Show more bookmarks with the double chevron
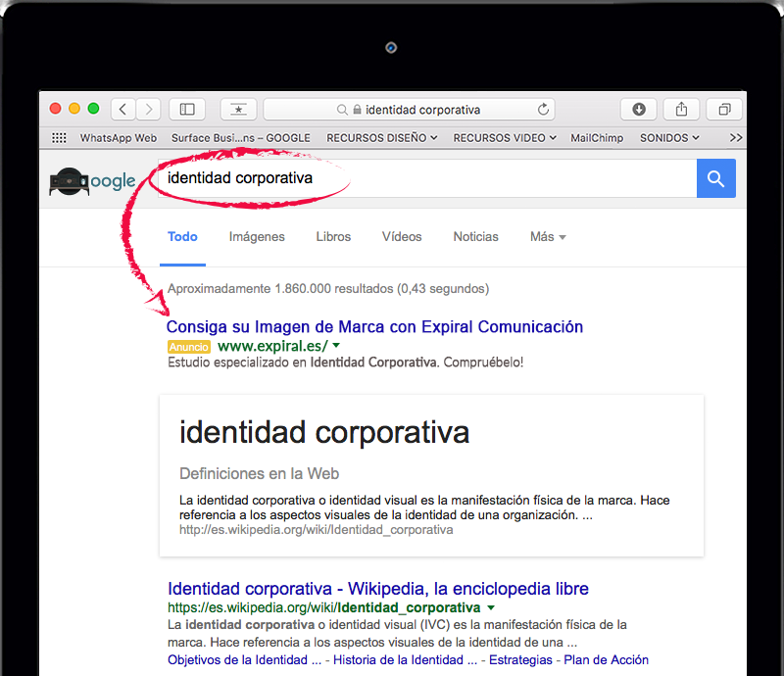The width and height of the screenshot is (784, 676). tap(736, 137)
